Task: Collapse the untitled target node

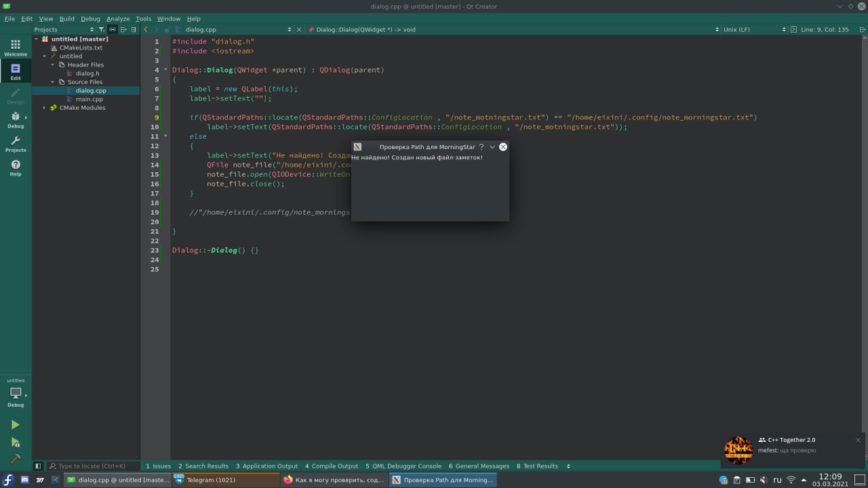Action: pyautogui.click(x=45, y=56)
